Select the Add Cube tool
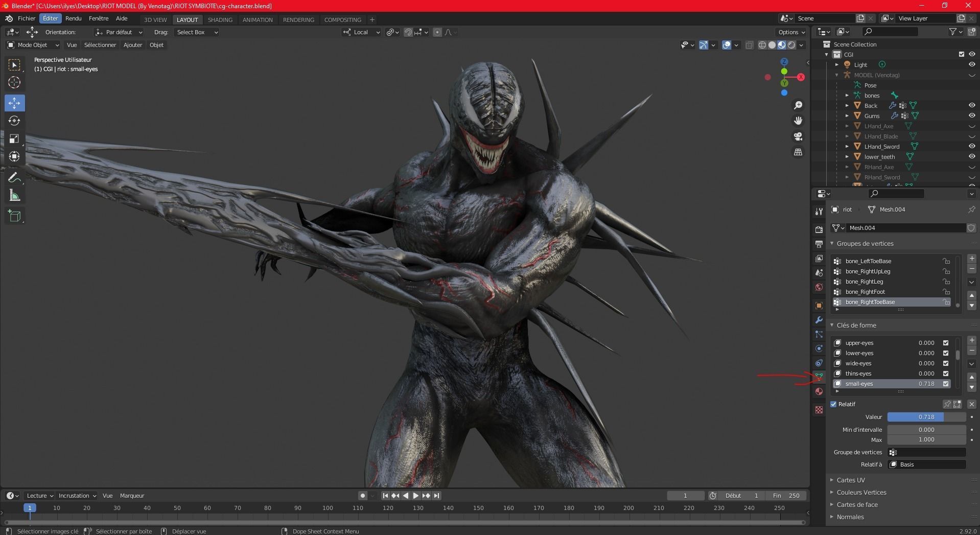The width and height of the screenshot is (980, 535). [14, 216]
